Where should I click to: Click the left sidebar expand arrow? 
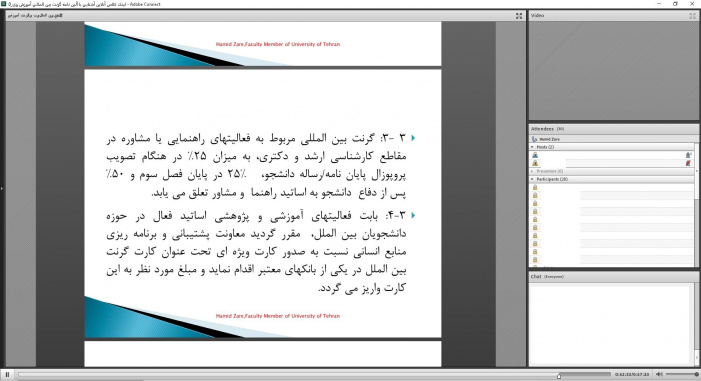click(2, 189)
